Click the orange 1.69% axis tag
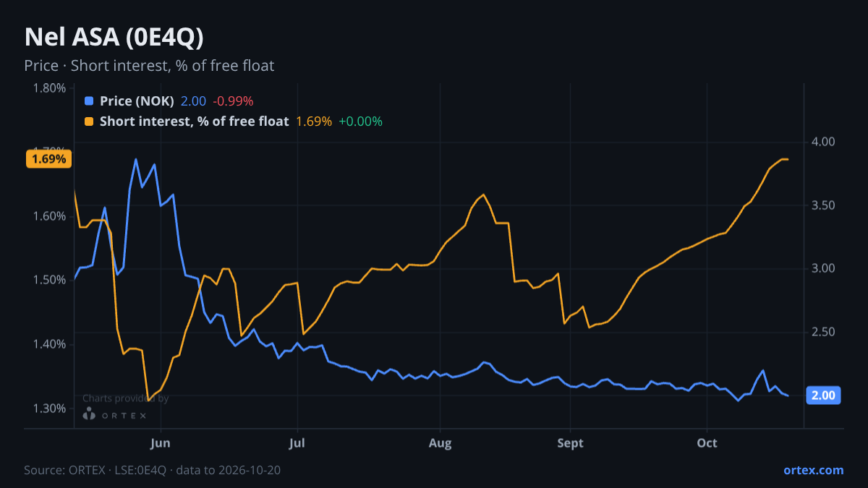Image resolution: width=868 pixels, height=488 pixels. (48, 159)
